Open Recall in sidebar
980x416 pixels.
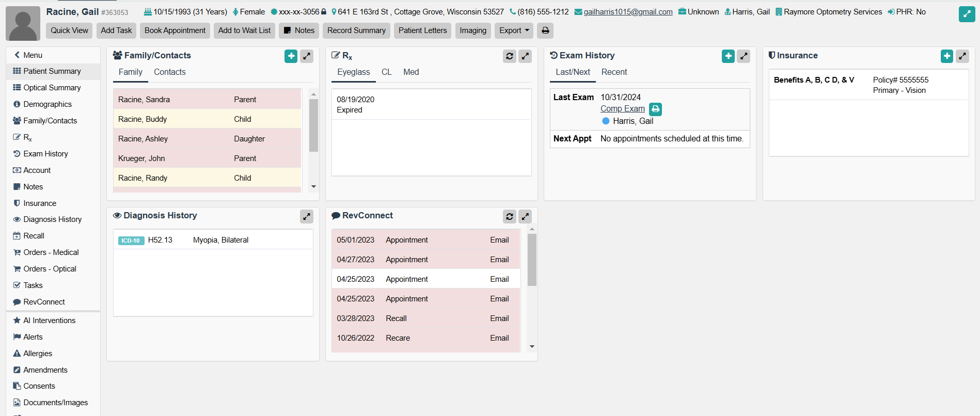click(x=53, y=236)
